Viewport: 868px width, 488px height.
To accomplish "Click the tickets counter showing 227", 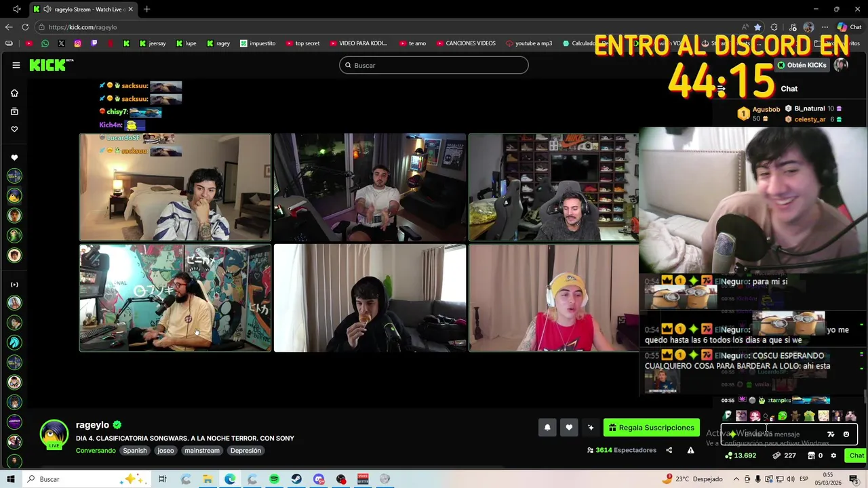I will [785, 455].
